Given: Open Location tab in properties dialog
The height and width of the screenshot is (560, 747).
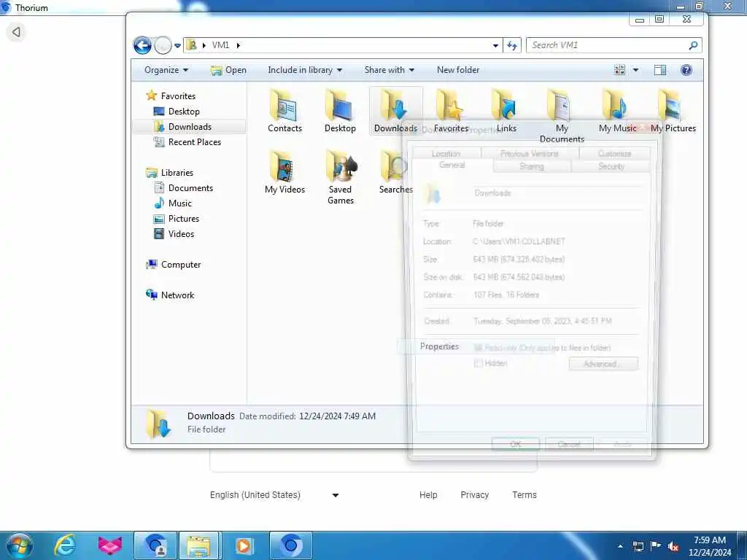Looking at the screenshot, I should [x=446, y=153].
